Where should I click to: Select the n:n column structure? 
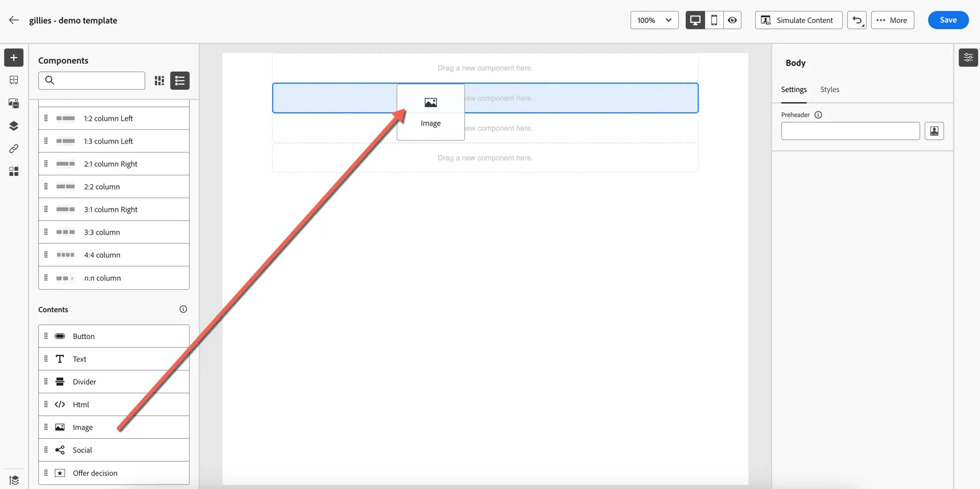[114, 278]
